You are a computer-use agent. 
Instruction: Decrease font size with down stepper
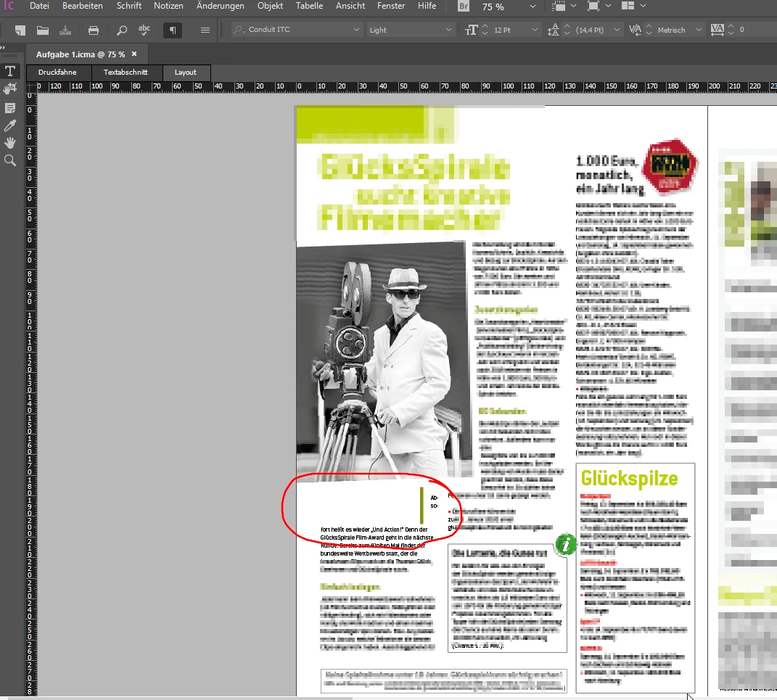pos(485,33)
